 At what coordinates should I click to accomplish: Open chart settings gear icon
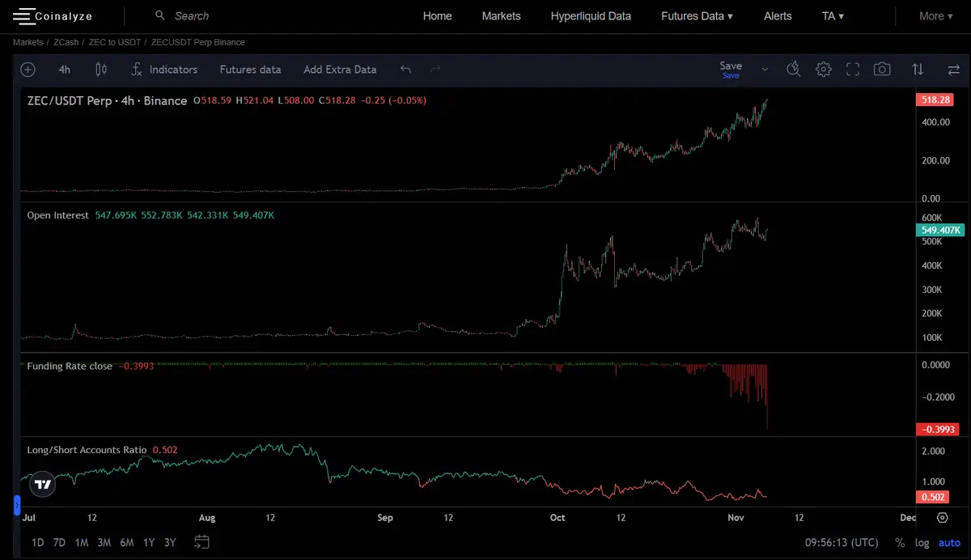823,70
